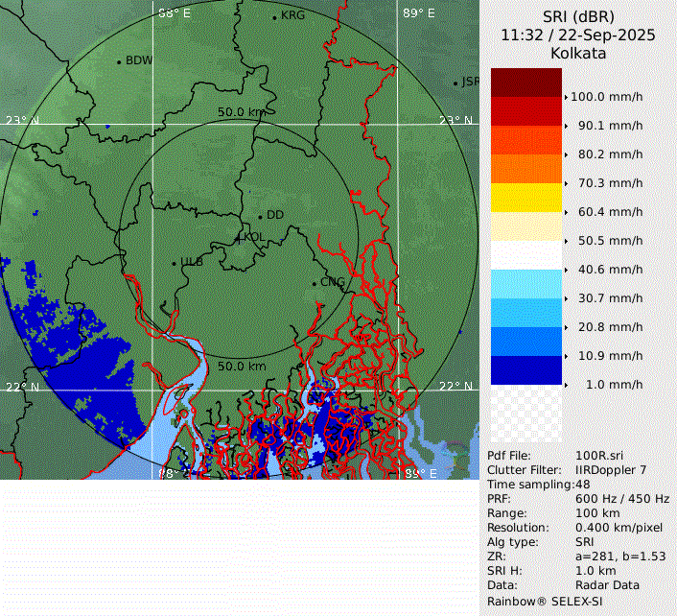Select the white legend swatch above 40.6 mm/h

click(x=526, y=255)
